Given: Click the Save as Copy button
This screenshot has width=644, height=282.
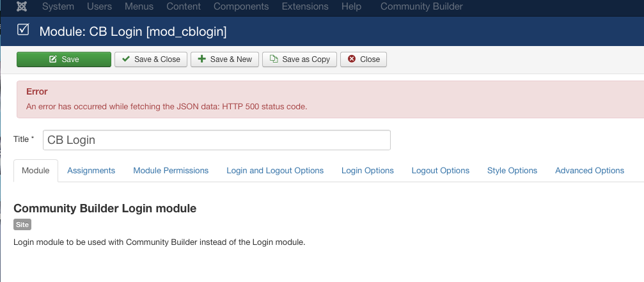Looking at the screenshot, I should coord(299,59).
